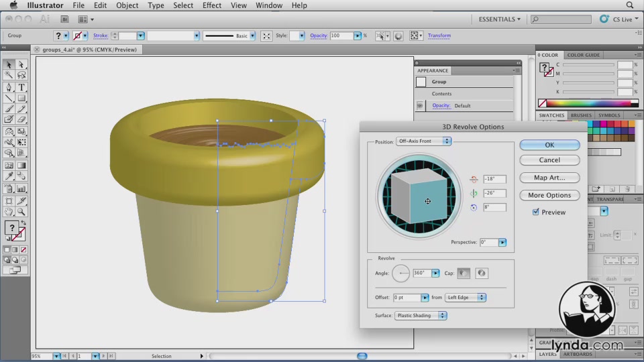Image resolution: width=644 pixels, height=362 pixels.
Task: Select the Line Segment tool
Action: (9, 98)
